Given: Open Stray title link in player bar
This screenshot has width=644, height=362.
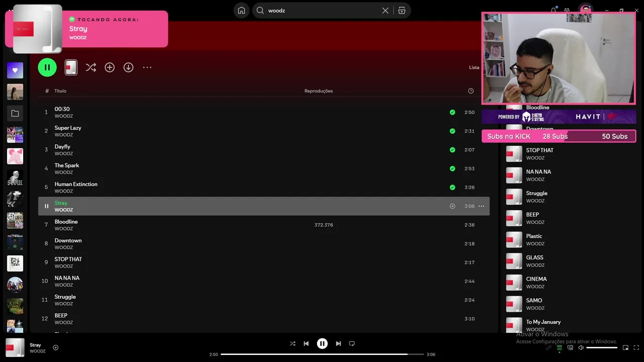Looking at the screenshot, I should 35,345.
